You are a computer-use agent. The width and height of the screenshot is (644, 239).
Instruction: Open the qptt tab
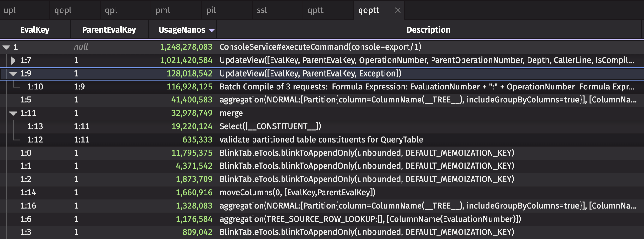tap(315, 10)
